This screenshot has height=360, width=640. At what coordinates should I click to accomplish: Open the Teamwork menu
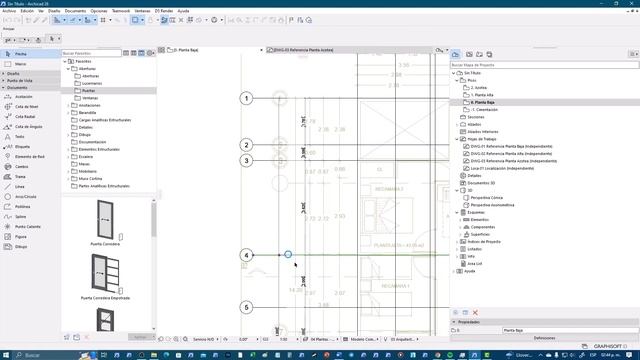click(x=121, y=11)
